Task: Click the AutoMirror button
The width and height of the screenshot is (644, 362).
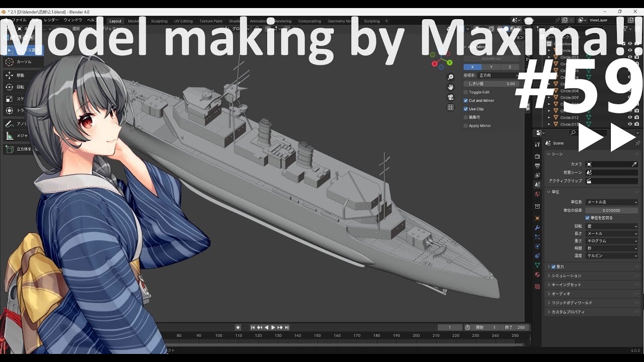Action: click(x=492, y=59)
